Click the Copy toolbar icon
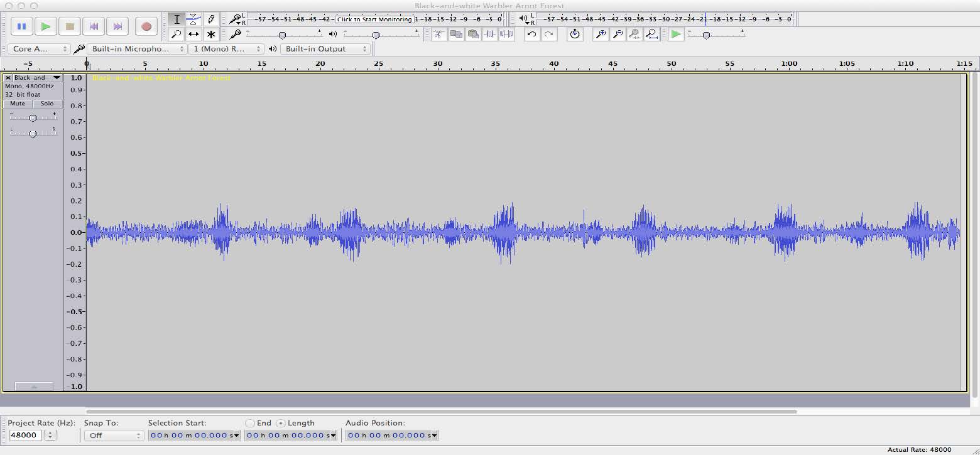Screen dimensions: 980x455 pos(456,35)
